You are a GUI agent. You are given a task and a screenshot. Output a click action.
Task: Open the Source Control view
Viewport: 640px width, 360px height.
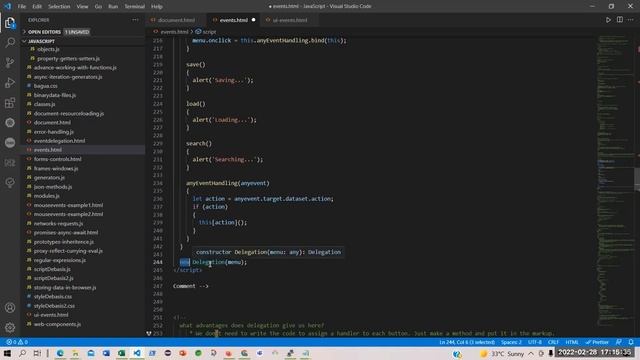(10, 62)
